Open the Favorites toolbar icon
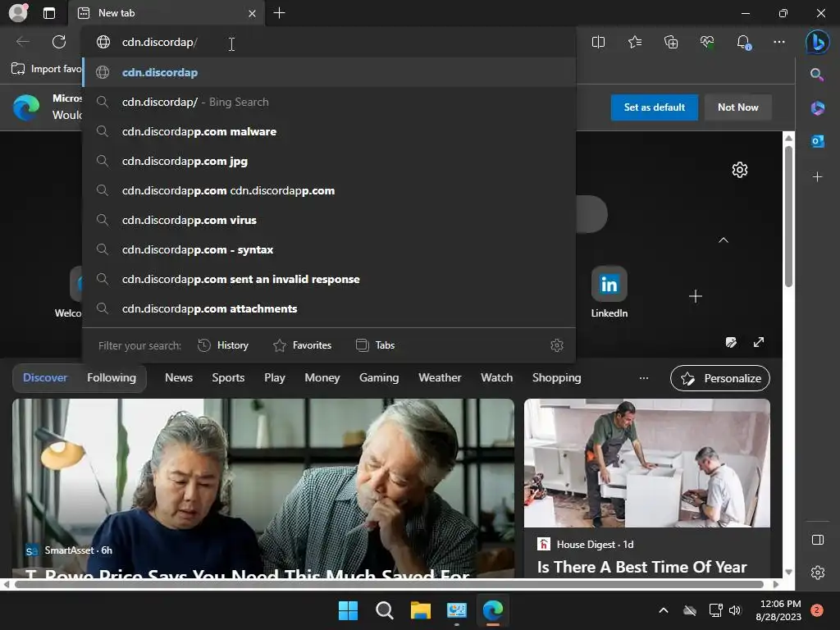The height and width of the screenshot is (630, 840). pyautogui.click(x=635, y=42)
